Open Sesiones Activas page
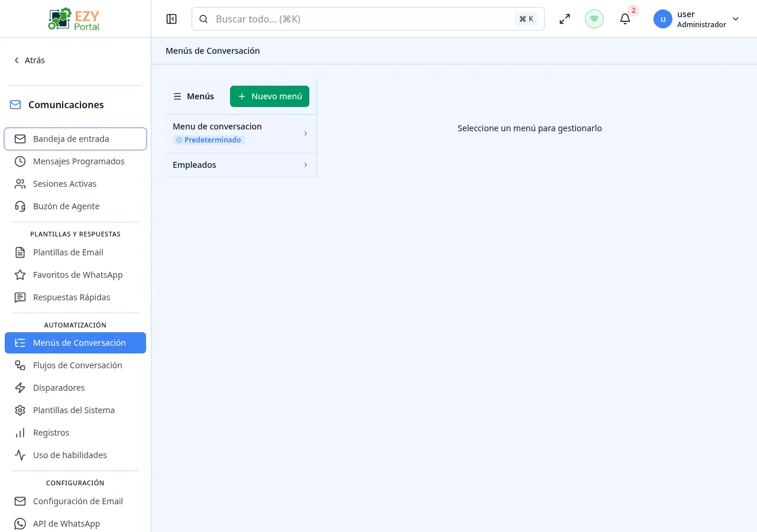The image size is (757, 532). [x=75, y=184]
